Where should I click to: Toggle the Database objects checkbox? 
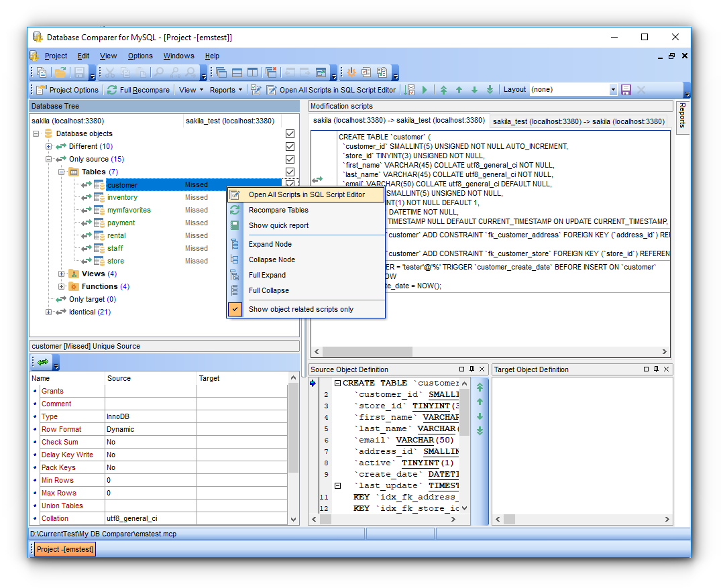pos(290,134)
